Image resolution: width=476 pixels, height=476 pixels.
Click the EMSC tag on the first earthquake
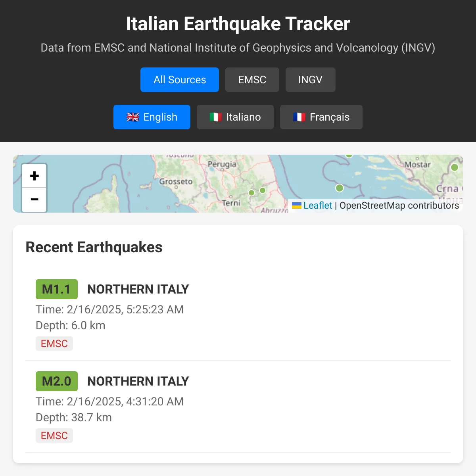click(54, 344)
